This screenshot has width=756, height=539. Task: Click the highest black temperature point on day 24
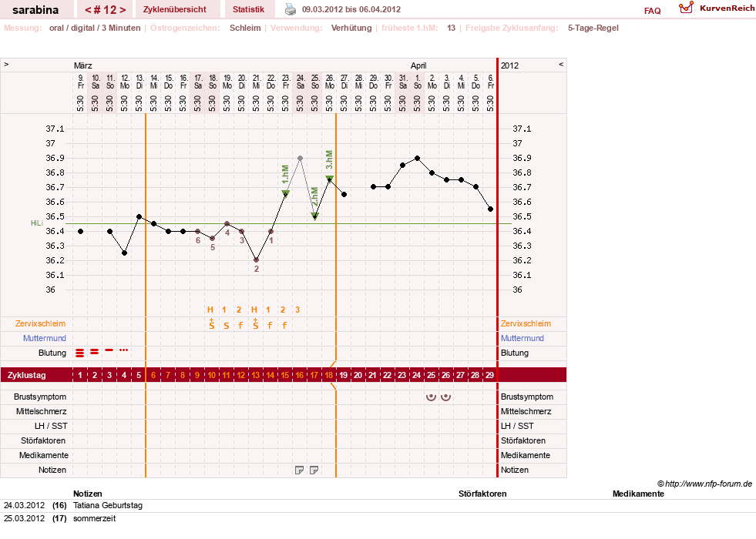click(x=417, y=158)
